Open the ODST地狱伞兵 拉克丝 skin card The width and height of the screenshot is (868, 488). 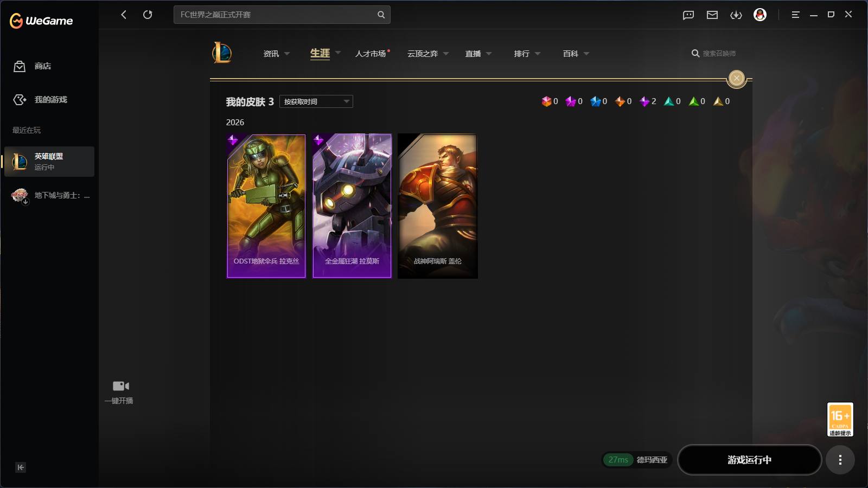[x=266, y=206]
